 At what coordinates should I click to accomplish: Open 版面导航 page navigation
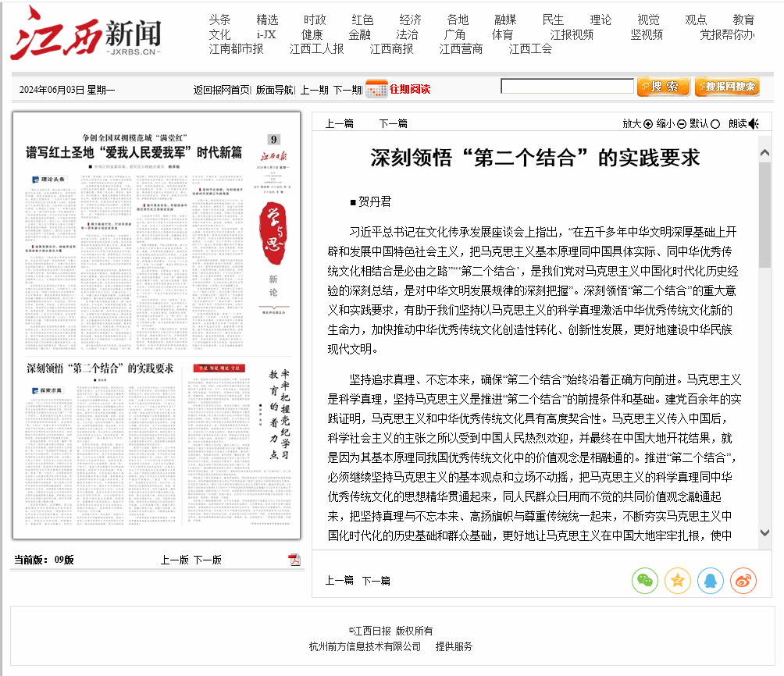click(275, 90)
